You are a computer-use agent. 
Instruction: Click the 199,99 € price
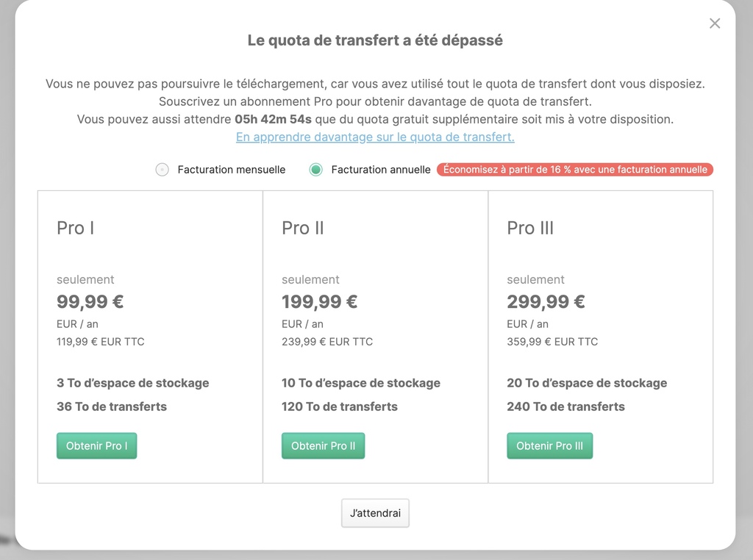pos(320,302)
